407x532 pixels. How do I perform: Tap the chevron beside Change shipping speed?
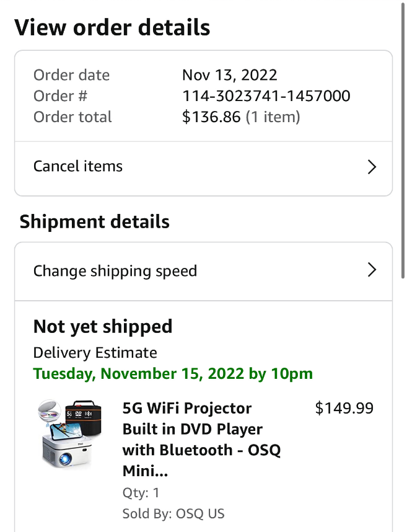click(x=372, y=270)
